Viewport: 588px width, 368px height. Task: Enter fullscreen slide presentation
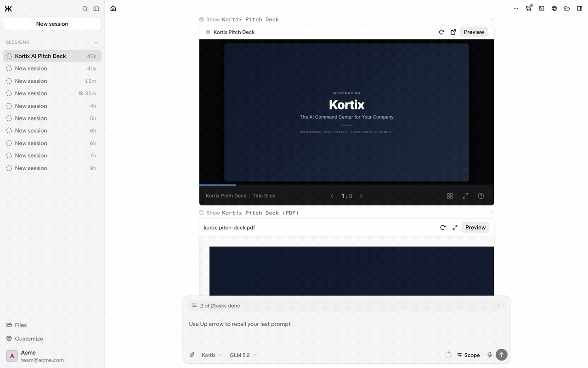465,196
